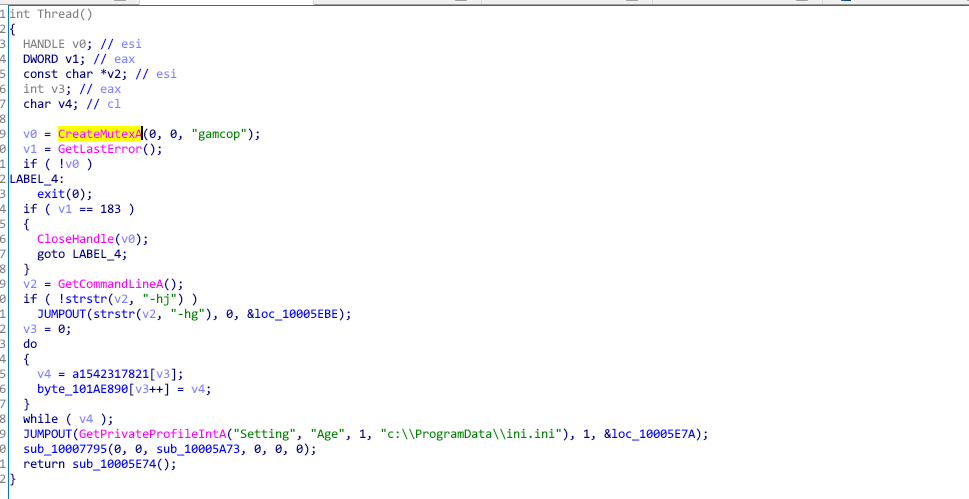Click the highlighted CreateMutexA call

point(100,134)
